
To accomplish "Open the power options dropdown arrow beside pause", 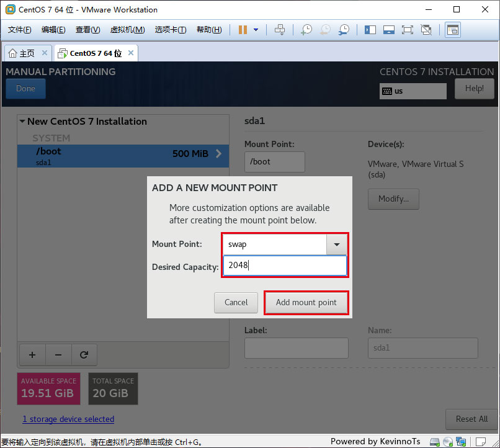I will point(256,30).
